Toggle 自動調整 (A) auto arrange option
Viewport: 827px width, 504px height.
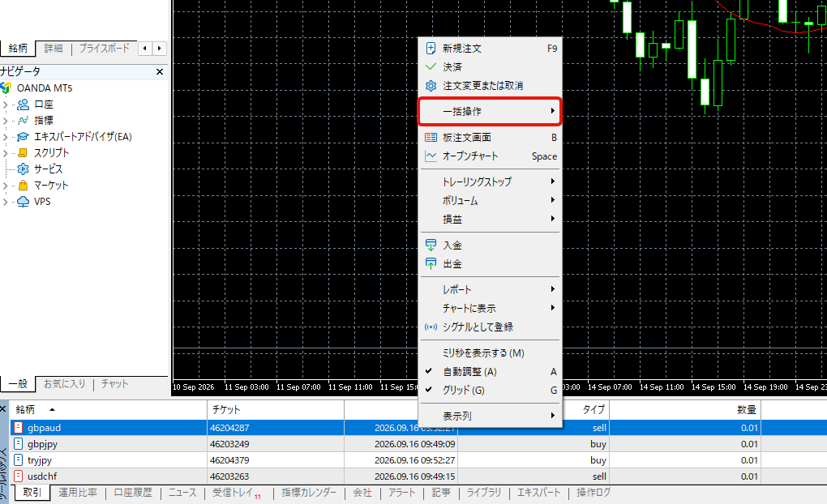[490, 372]
